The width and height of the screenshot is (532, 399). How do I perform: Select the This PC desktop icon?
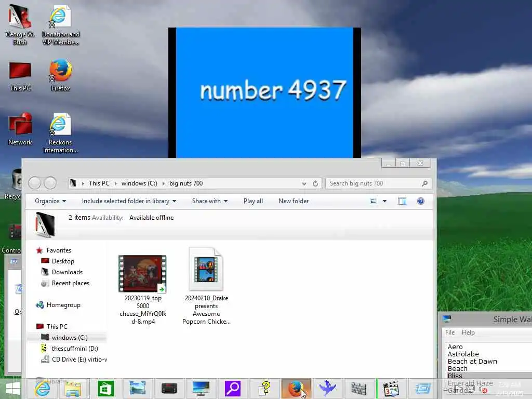tap(20, 76)
